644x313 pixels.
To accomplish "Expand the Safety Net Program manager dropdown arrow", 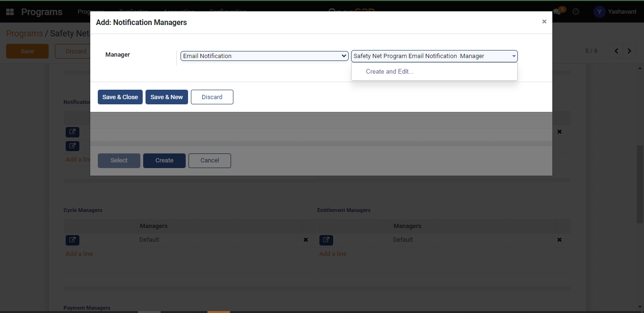I will (514, 56).
